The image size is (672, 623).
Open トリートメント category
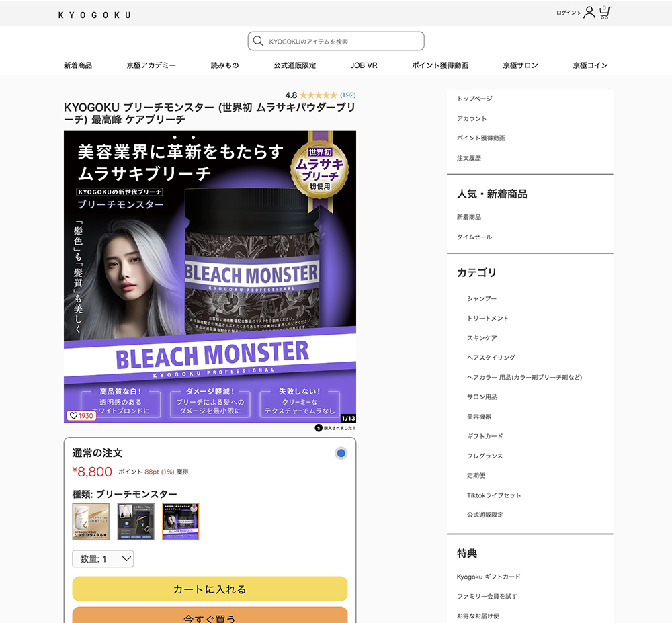488,318
